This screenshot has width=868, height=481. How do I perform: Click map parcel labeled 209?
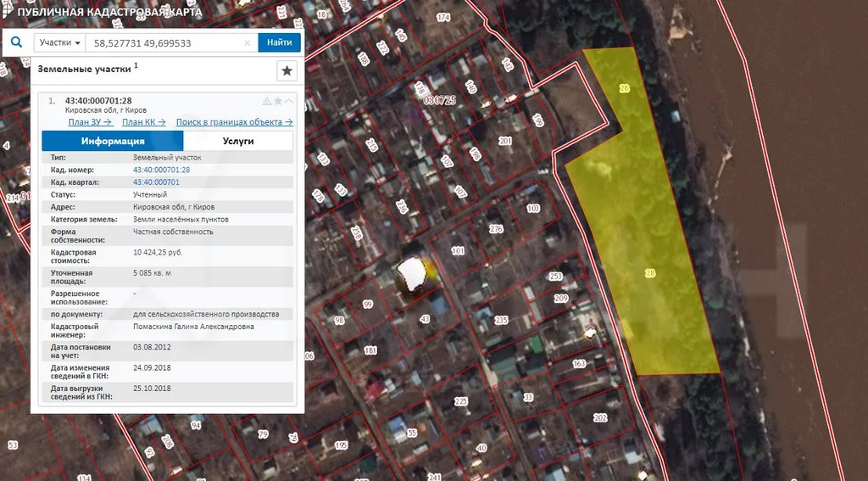(x=561, y=299)
